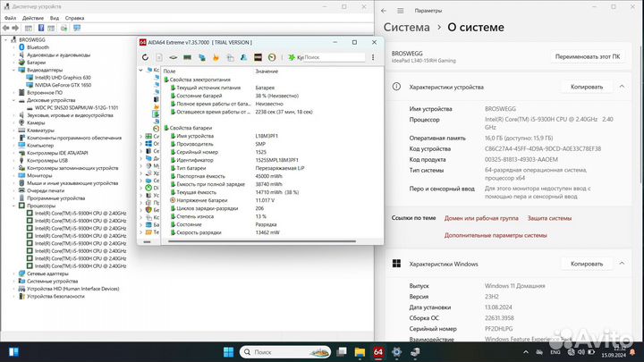Open the Действие menu in Device Manager
Screen dimensions: 644x362
pyautogui.click(x=31, y=17)
